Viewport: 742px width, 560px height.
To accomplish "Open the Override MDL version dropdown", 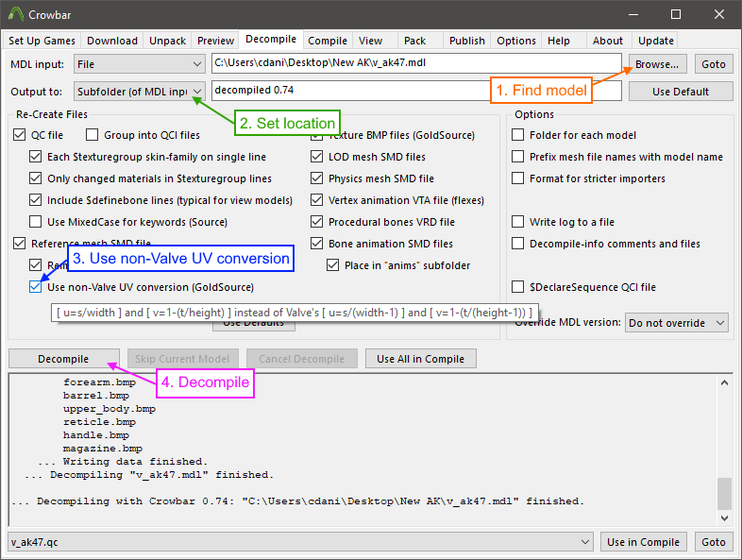I will coord(677,323).
